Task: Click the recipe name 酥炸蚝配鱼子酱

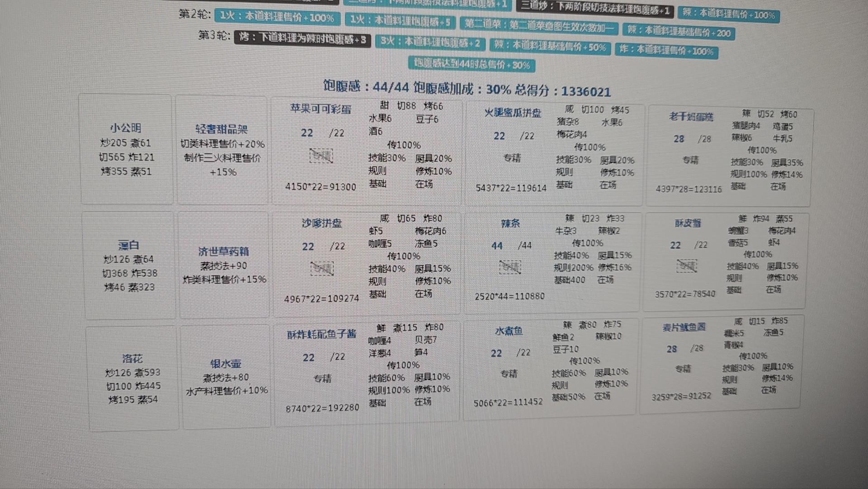Action: (321, 335)
